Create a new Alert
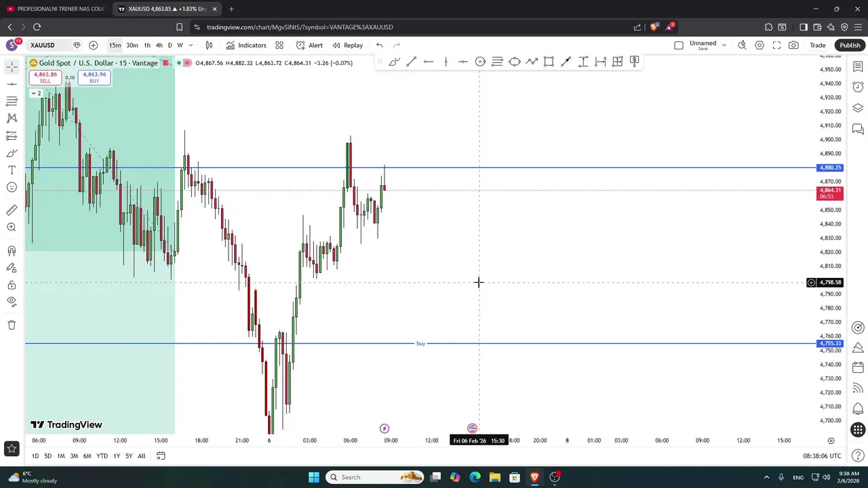The width and height of the screenshot is (868, 488). click(x=309, y=45)
